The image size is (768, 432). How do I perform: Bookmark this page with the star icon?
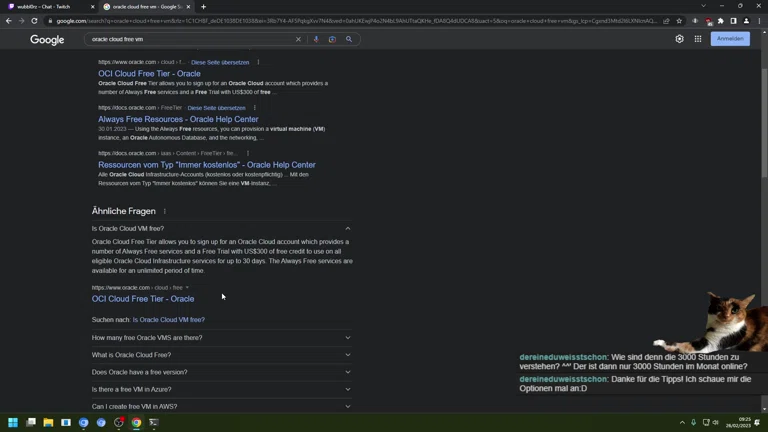click(x=679, y=21)
